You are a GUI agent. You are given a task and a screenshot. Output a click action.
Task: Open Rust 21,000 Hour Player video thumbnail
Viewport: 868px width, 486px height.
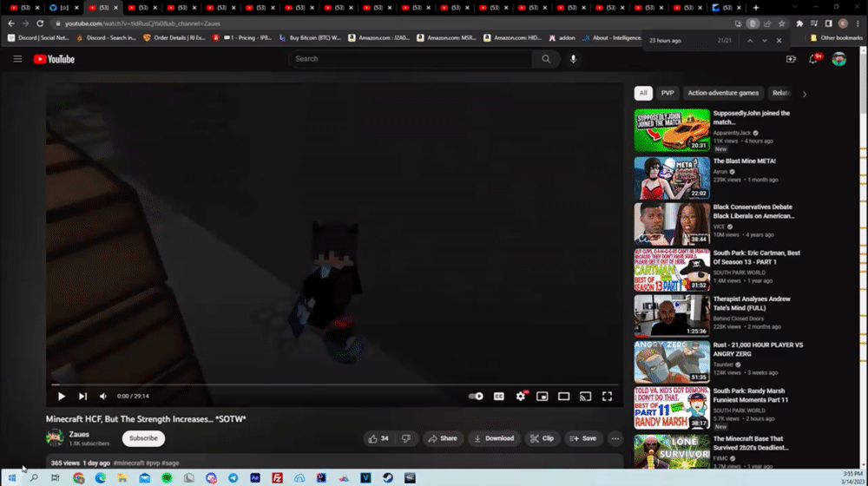pos(672,361)
